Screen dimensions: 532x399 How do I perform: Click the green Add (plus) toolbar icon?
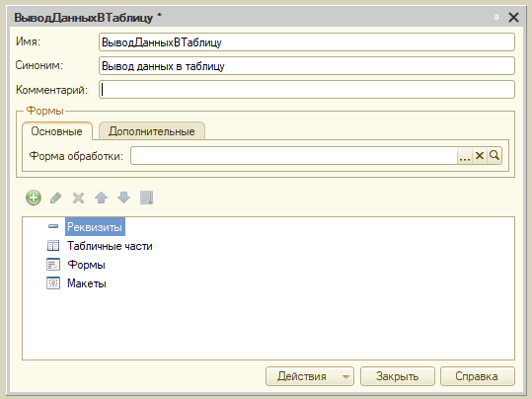(x=34, y=198)
